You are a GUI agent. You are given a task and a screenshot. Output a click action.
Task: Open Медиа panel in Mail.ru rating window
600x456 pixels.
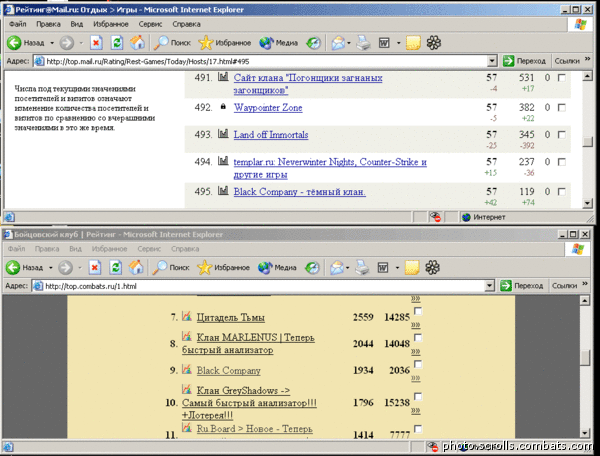pyautogui.click(x=279, y=43)
